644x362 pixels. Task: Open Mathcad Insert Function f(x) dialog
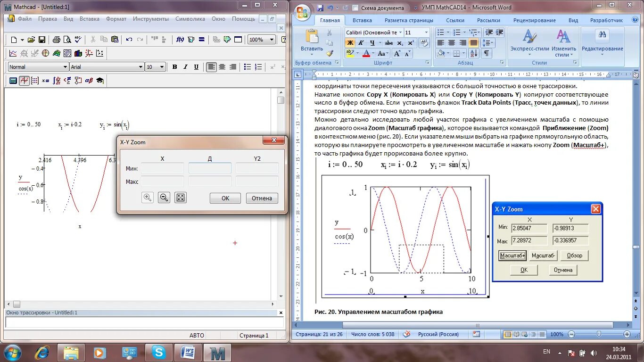[180, 40]
